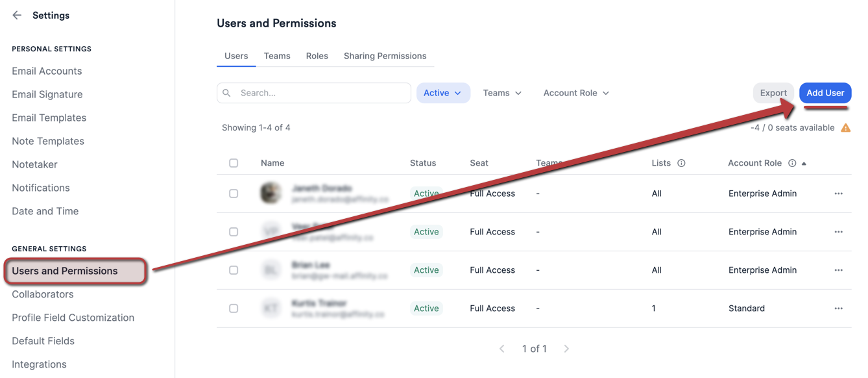Open the Active status filter dropdown
Viewport: 868px width, 378px height.
[x=443, y=93]
